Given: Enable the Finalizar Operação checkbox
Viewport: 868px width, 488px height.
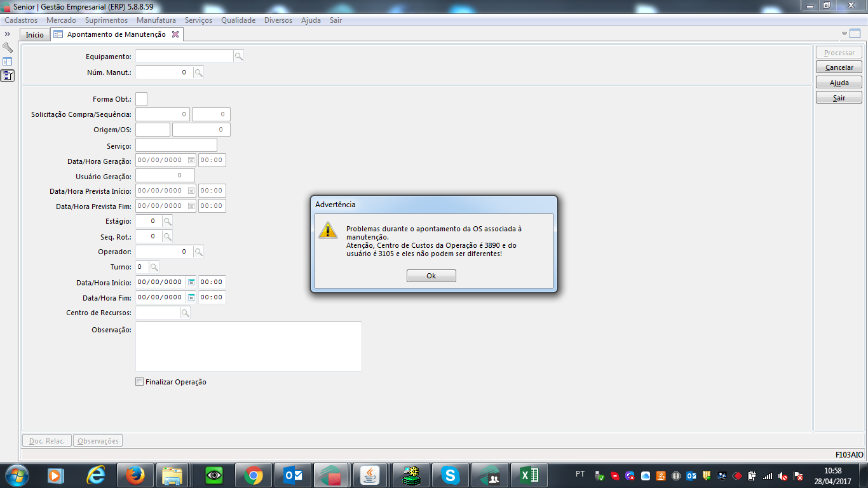Looking at the screenshot, I should tap(140, 383).
